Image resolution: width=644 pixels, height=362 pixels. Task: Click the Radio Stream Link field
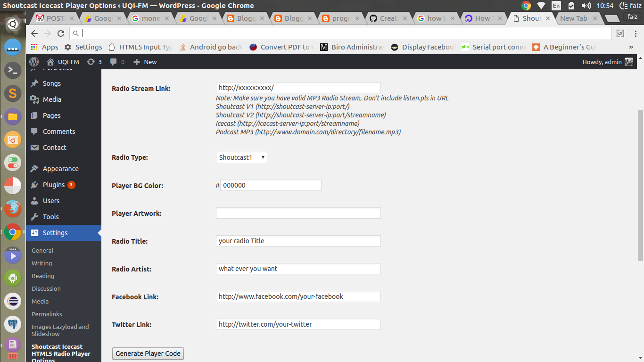point(298,88)
